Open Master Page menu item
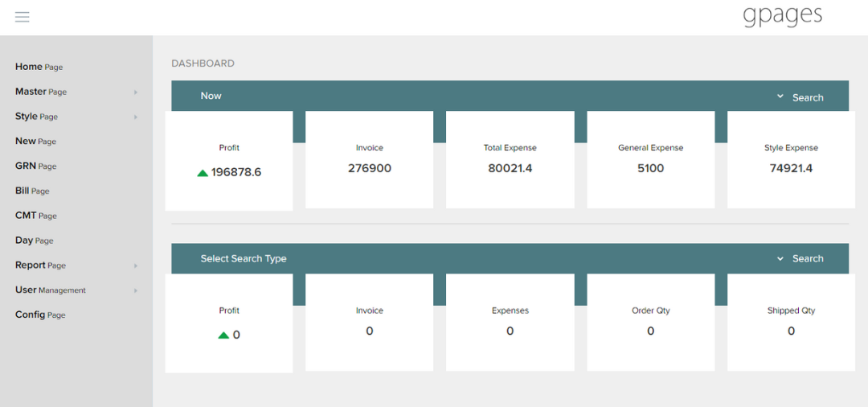 pos(41,92)
